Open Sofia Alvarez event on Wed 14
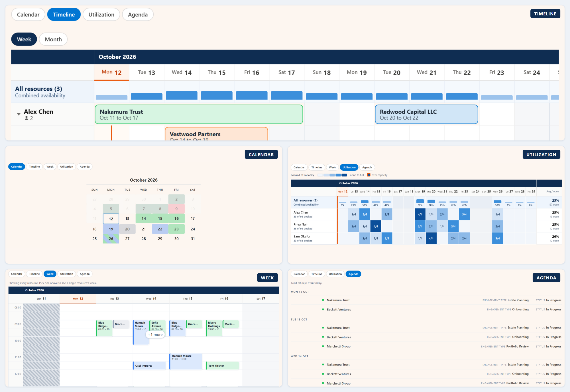The width and height of the screenshot is (570, 392). [158, 326]
